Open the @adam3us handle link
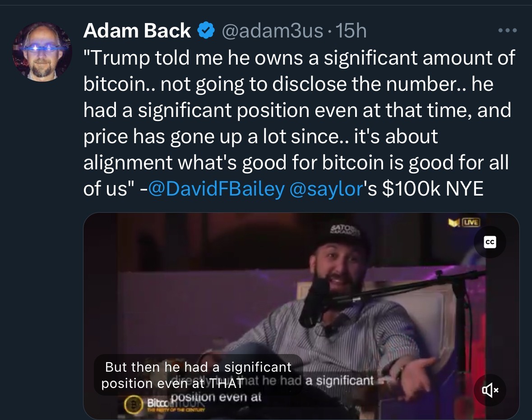This screenshot has height=420, width=532. point(272,31)
